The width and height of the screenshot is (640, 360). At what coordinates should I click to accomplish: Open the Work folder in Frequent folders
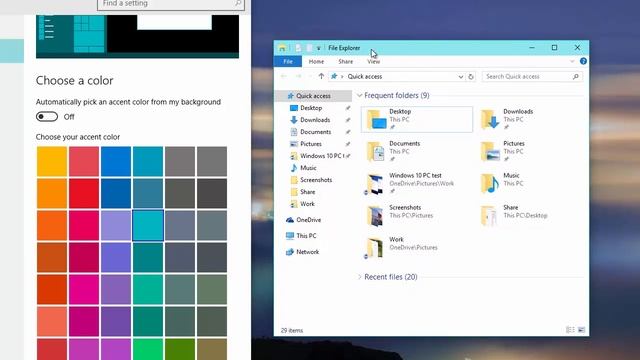(417, 247)
